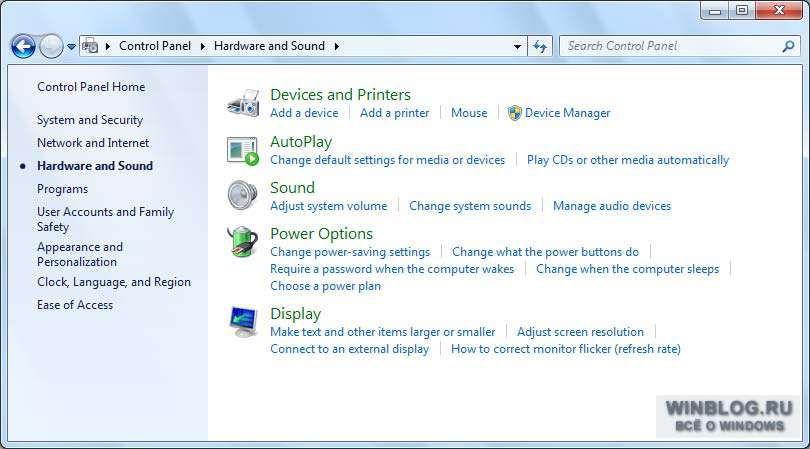Screen dimensions: 810x449
Task: Expand the address bar history dropdown
Action: (517, 47)
